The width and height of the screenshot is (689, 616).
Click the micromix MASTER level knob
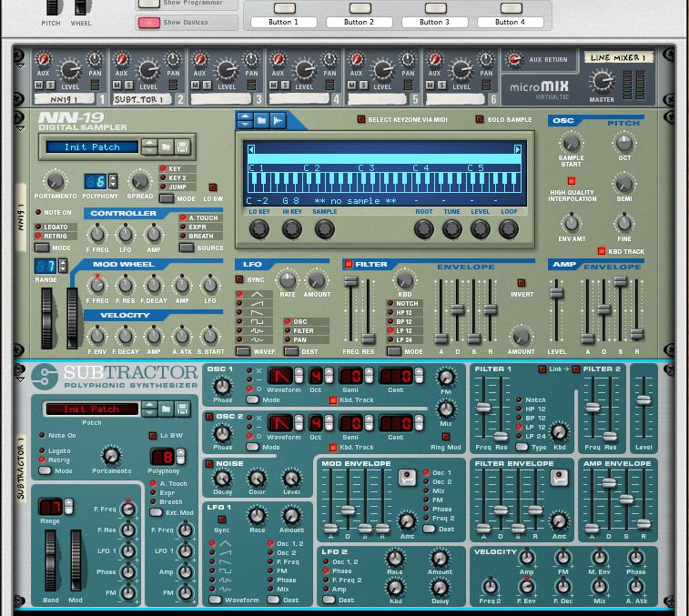click(601, 81)
